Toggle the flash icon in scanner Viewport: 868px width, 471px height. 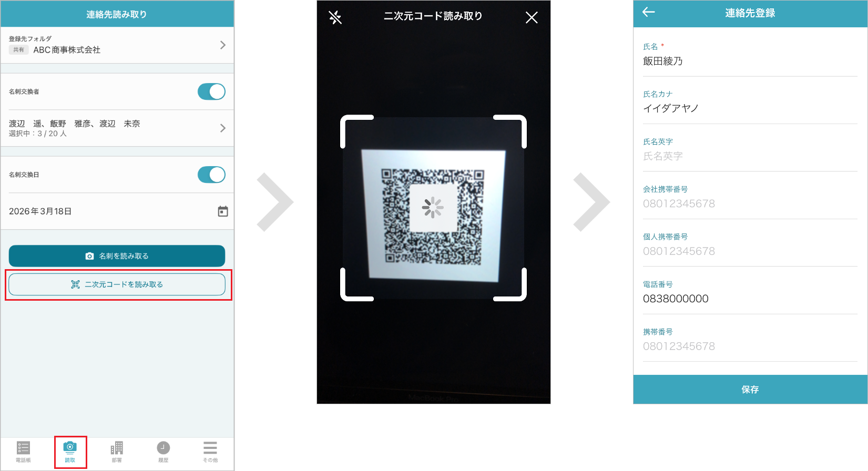coord(335,17)
